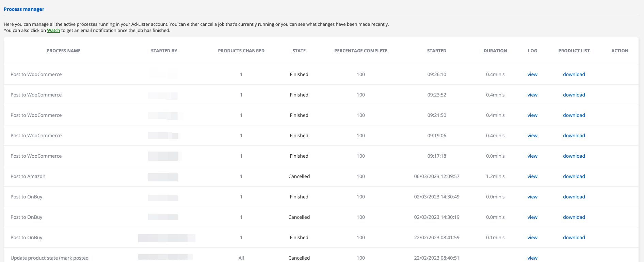This screenshot has height=262, width=644.
Task: Click Cancelled state of Update product state row
Action: (299, 258)
